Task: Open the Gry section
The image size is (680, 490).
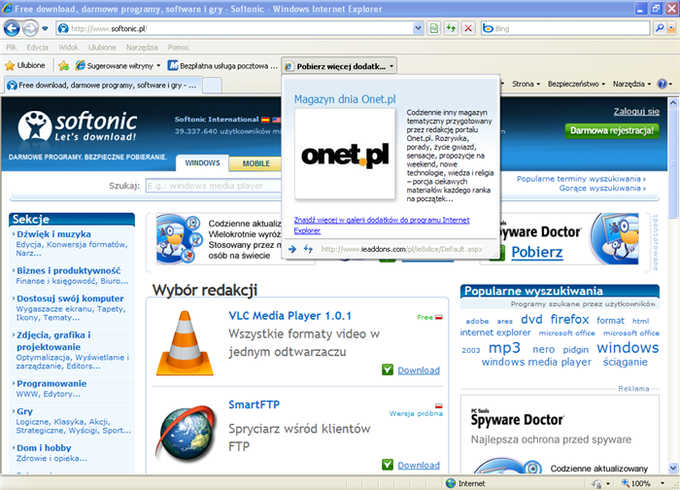Action: tap(25, 411)
